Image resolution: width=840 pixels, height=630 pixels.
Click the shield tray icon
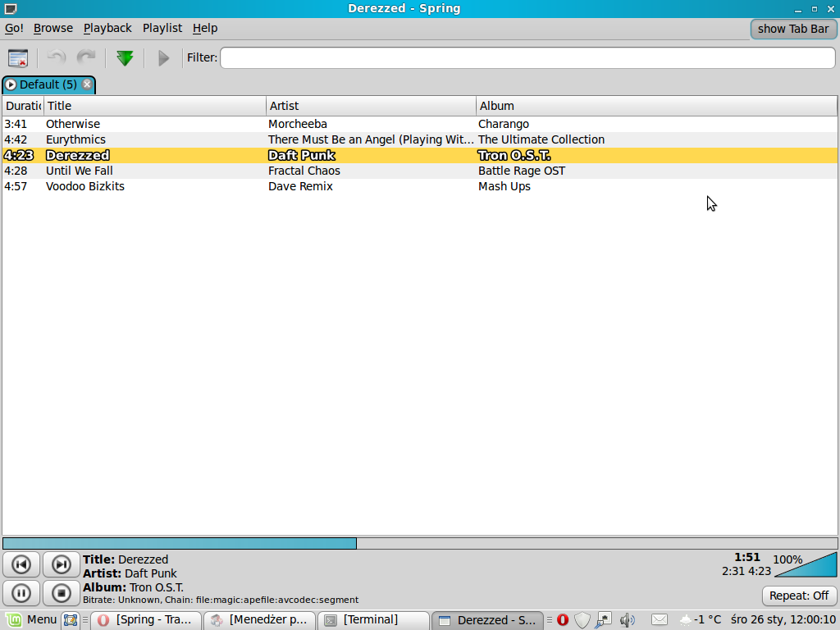(x=582, y=620)
